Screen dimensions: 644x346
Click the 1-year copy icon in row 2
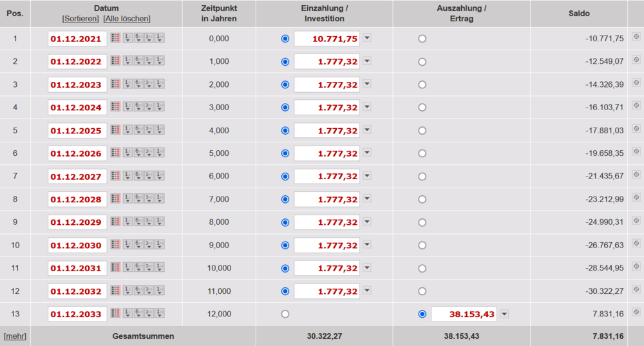pos(127,62)
